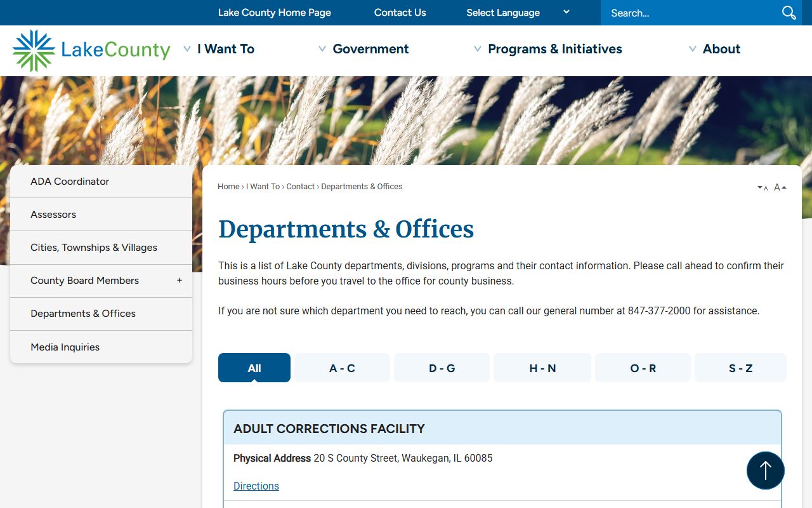Select the All tab
Viewport: 812px width, 508px height.
pyautogui.click(x=254, y=368)
